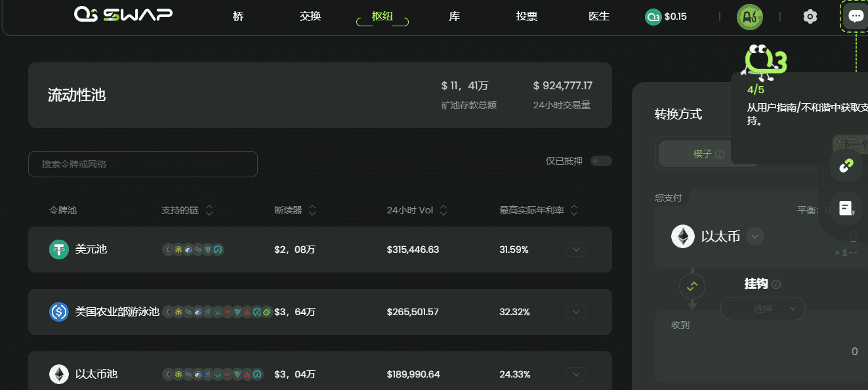Open the 以太币 token selector dropdown
This screenshot has height=390, width=868.
click(x=755, y=236)
